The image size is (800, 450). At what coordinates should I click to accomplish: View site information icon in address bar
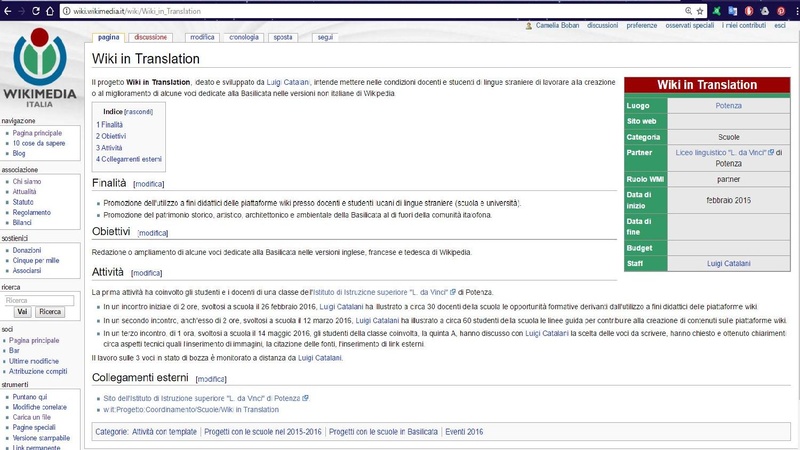point(66,11)
